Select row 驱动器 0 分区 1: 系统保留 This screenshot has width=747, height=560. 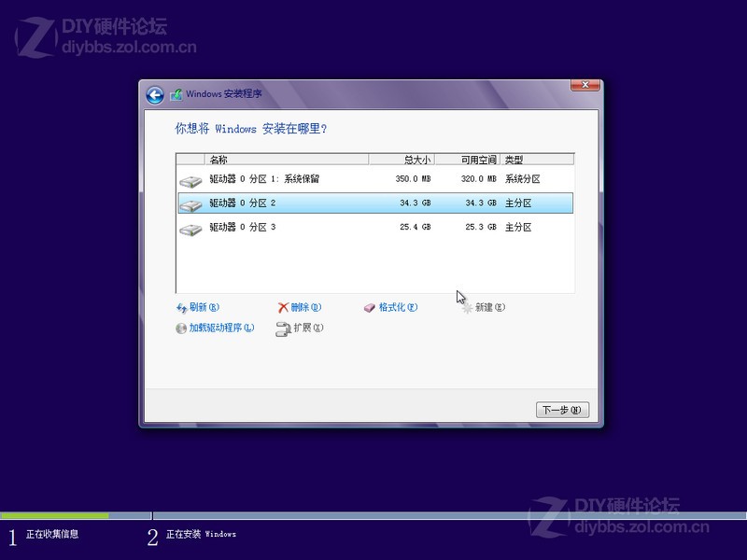click(375, 179)
